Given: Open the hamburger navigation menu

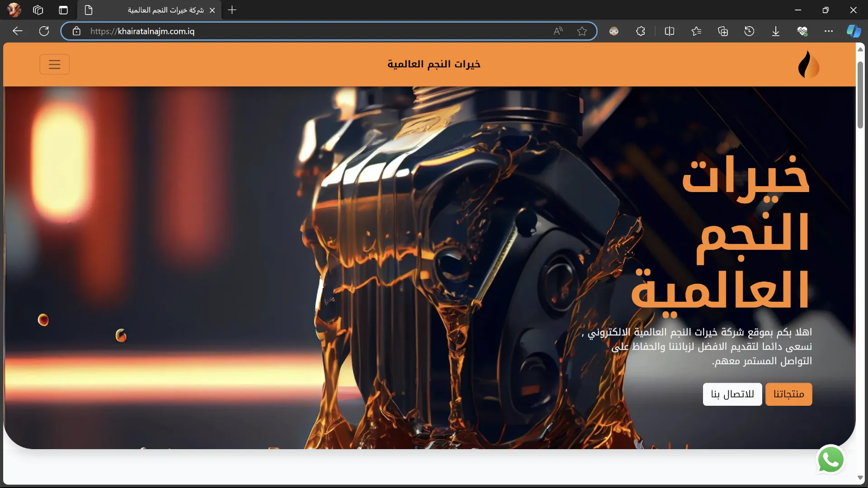Looking at the screenshot, I should 54,64.
